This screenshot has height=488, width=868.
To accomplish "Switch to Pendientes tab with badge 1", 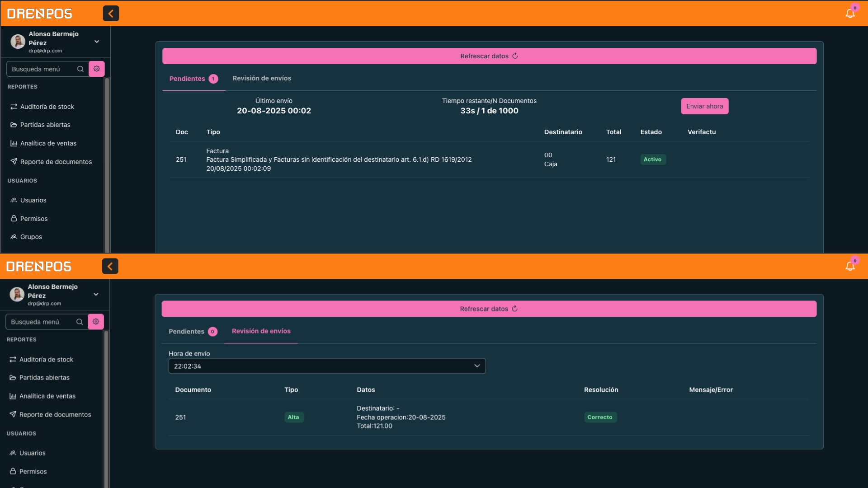I will (x=193, y=79).
